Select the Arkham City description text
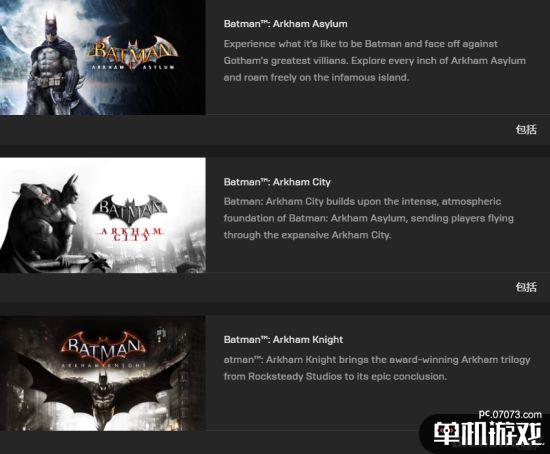The height and width of the screenshot is (454, 550). (x=369, y=218)
